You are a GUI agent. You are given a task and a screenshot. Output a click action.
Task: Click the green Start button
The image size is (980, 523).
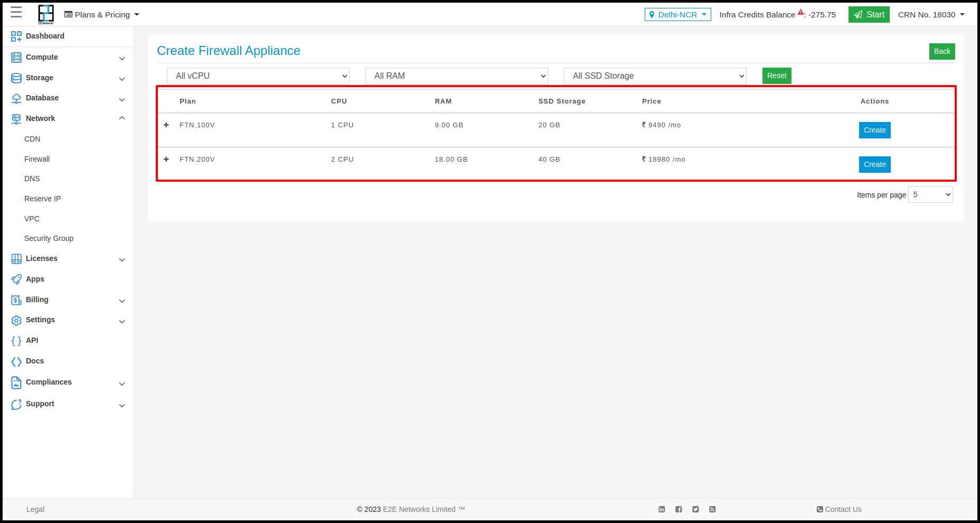coord(869,15)
